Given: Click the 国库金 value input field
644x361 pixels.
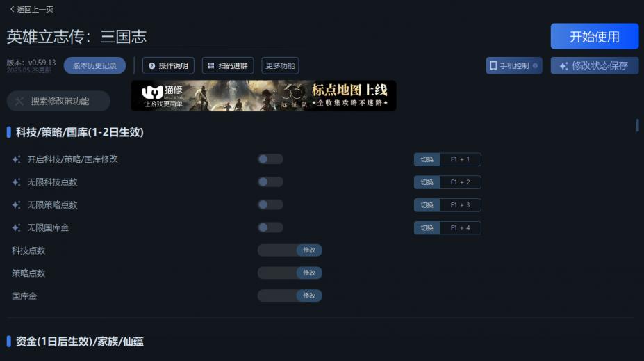Looking at the screenshot, I should (x=277, y=296).
